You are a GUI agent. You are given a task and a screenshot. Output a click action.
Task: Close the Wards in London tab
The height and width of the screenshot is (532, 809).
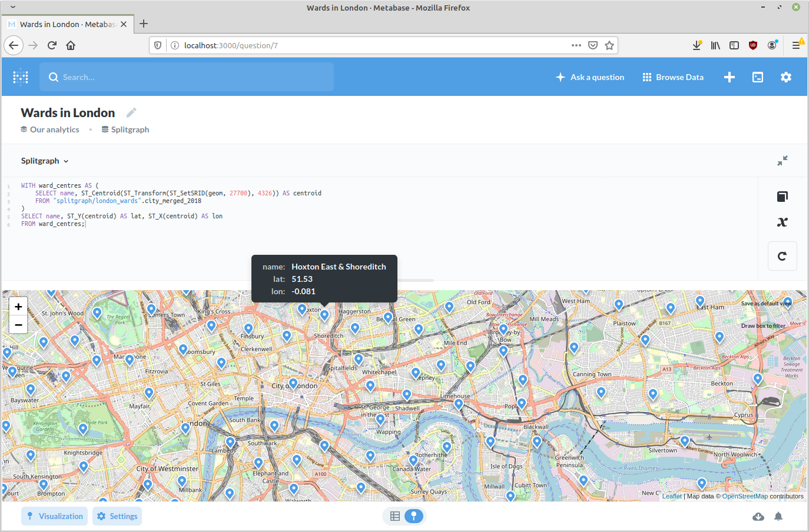(124, 24)
